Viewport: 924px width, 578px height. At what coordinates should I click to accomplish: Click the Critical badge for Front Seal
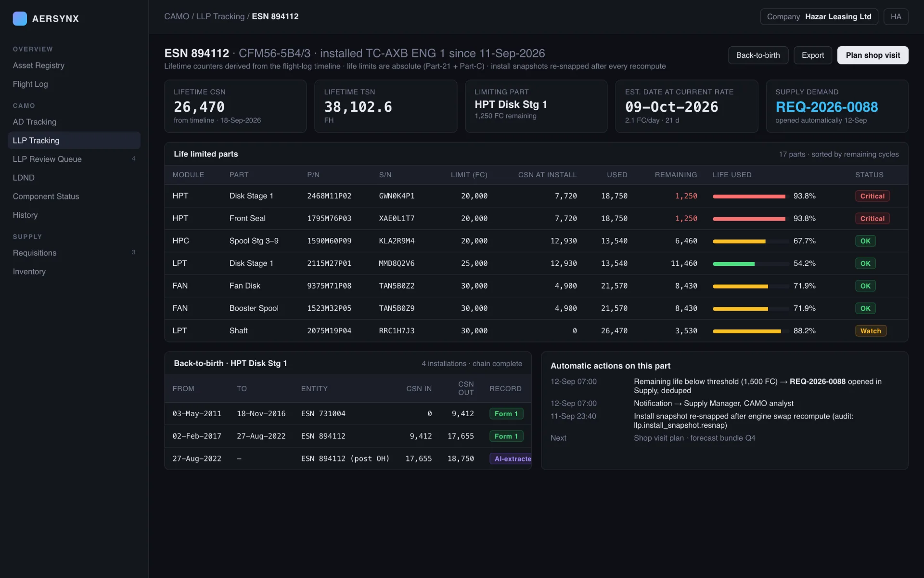pyautogui.click(x=872, y=219)
